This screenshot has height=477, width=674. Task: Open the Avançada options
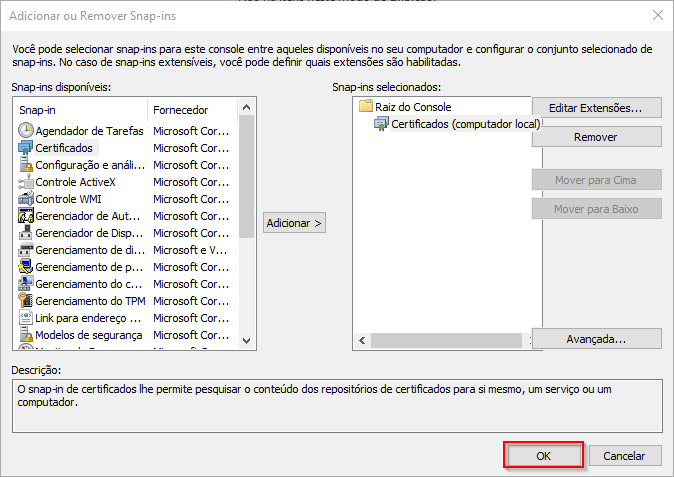tap(596, 339)
